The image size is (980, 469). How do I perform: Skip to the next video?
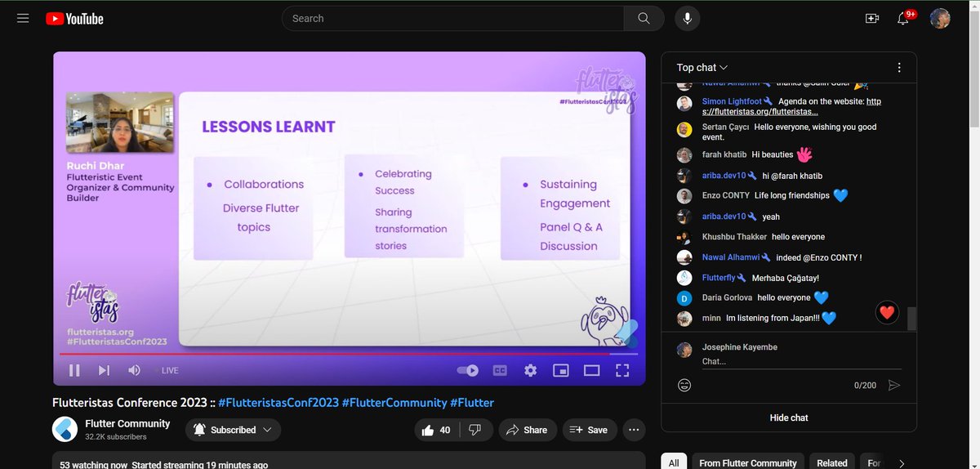[x=104, y=370]
